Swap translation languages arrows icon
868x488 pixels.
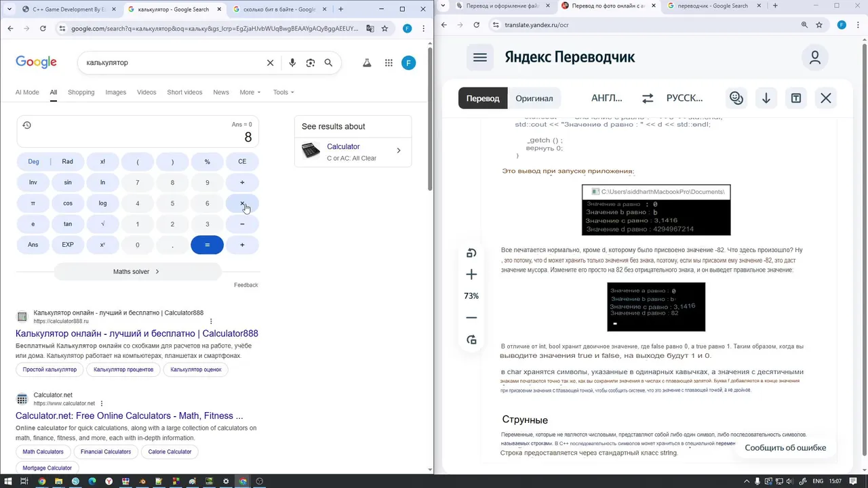(x=648, y=98)
